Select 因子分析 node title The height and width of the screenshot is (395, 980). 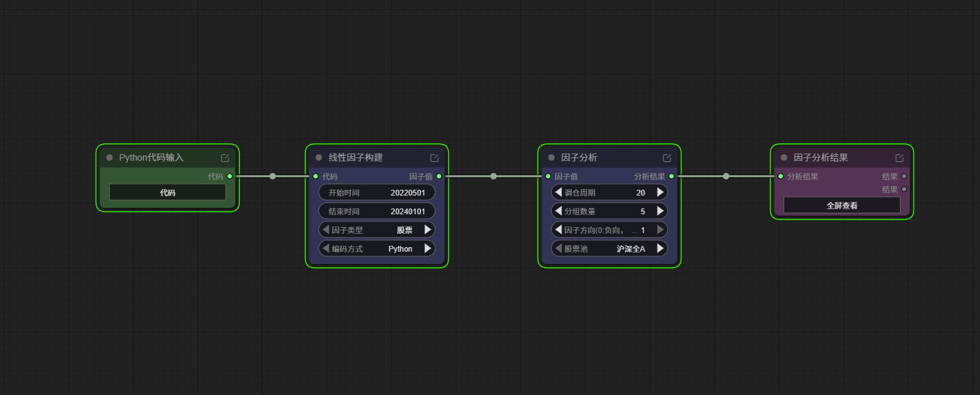(579, 157)
